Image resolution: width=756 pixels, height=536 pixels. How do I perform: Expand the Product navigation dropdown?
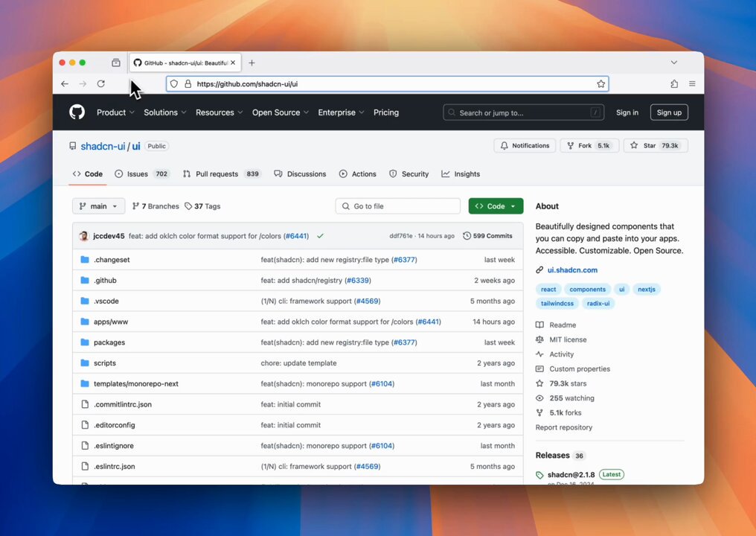115,112
